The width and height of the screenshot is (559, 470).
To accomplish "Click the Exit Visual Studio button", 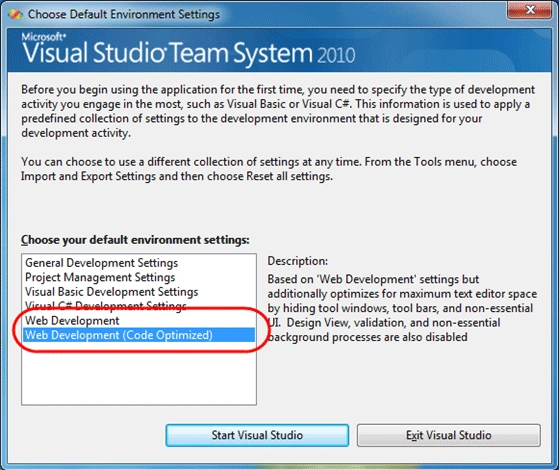I will click(448, 435).
